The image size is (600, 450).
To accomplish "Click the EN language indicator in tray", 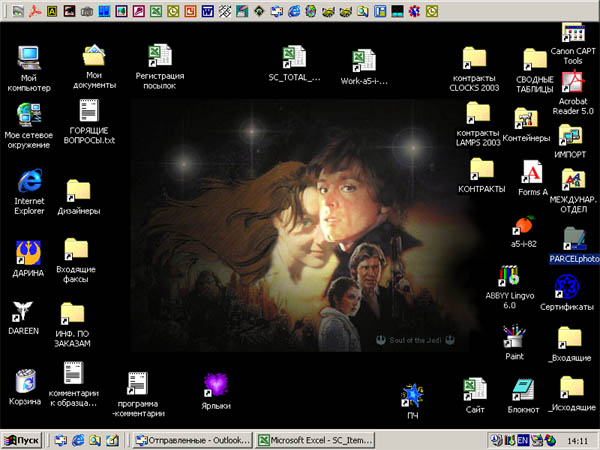I will click(523, 440).
